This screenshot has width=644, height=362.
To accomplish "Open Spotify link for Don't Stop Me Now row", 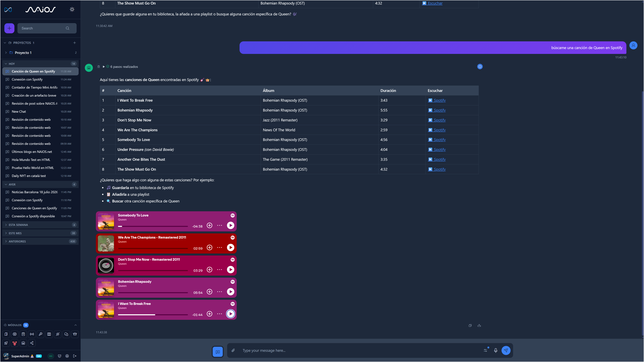I will pos(437,120).
